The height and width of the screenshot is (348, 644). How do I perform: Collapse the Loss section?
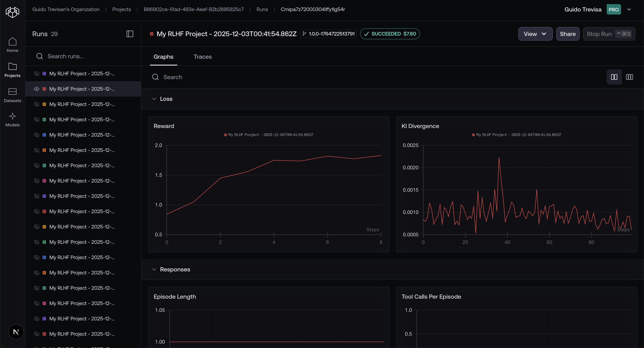[154, 99]
